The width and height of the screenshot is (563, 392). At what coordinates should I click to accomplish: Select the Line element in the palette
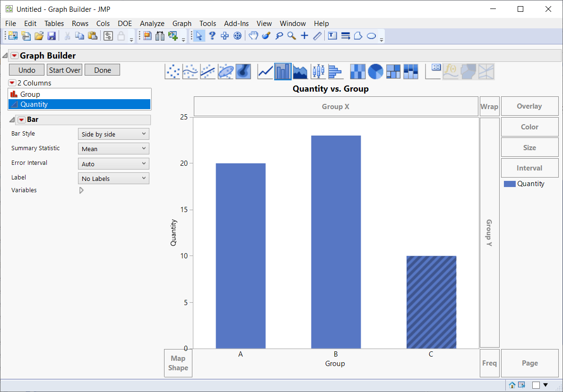point(265,71)
